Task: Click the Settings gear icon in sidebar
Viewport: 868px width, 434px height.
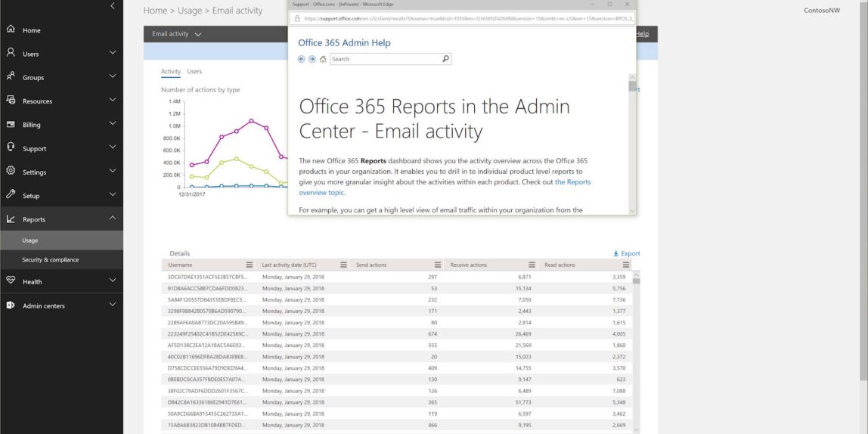Action: 11,171
